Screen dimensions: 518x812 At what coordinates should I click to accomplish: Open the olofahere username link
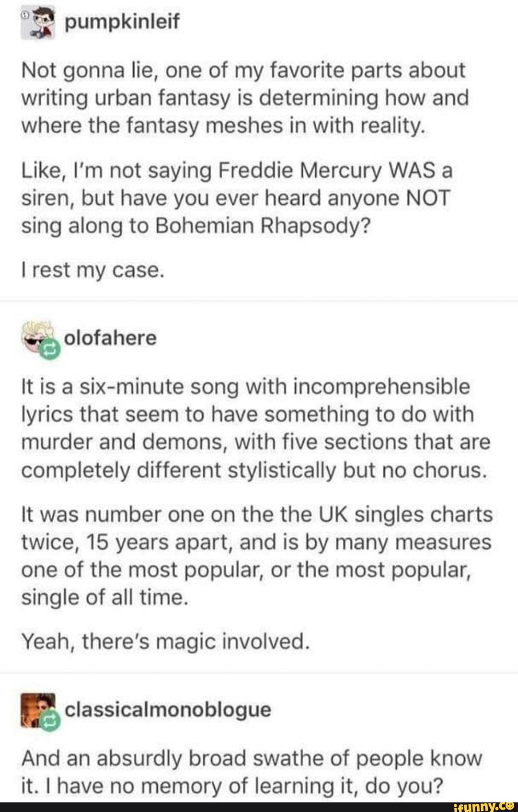110,338
